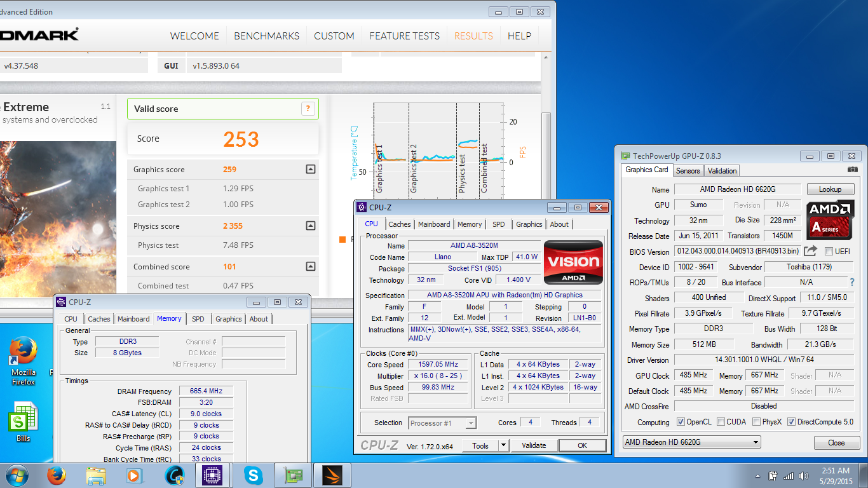Toggle the CUDA checkbox
Screen dimensions: 868x488
click(720, 422)
